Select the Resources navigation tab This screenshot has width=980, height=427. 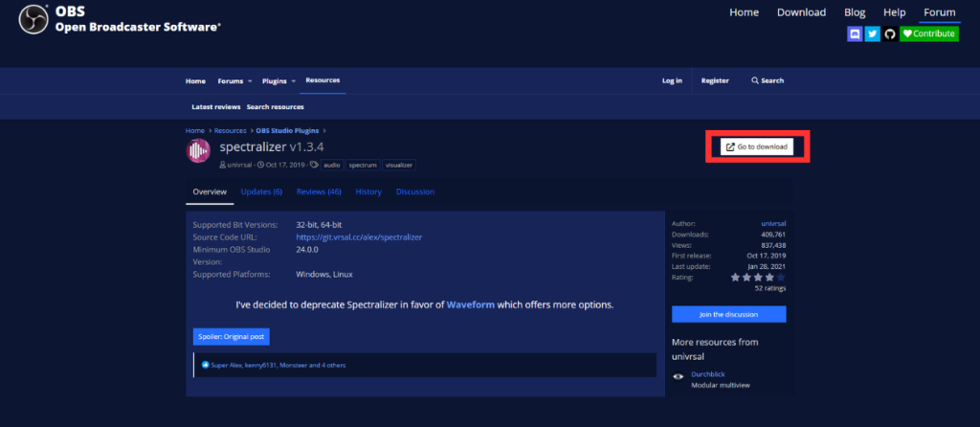point(323,80)
